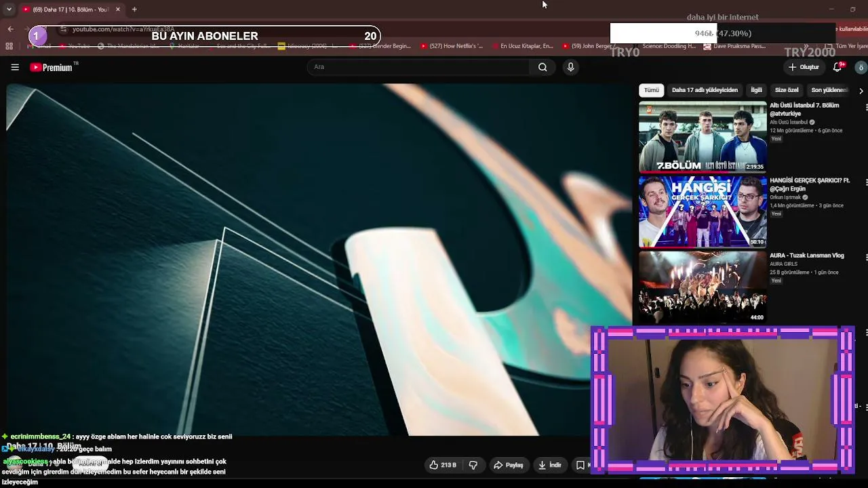Viewport: 868px width, 488px height.
Task: Select the Tümü filter chip
Action: click(x=652, y=90)
